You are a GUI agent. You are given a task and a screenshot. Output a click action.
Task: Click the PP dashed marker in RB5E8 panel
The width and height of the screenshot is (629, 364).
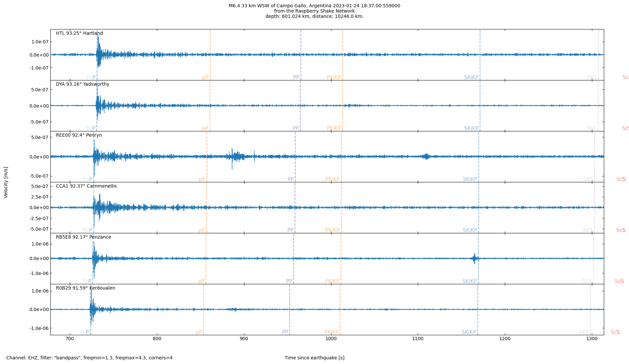pyautogui.click(x=294, y=258)
